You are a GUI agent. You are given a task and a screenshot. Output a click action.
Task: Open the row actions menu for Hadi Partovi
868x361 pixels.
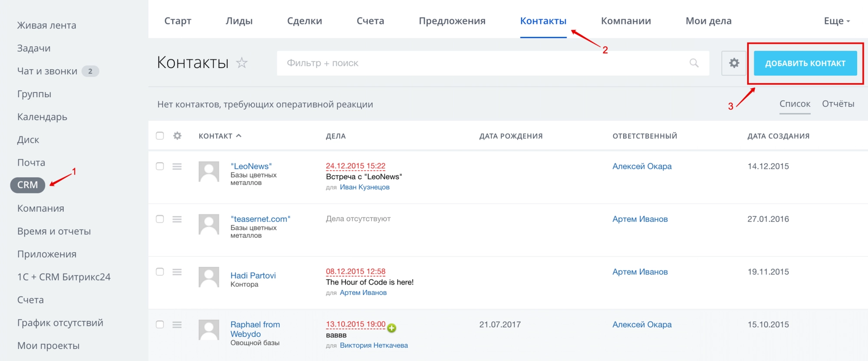click(177, 272)
